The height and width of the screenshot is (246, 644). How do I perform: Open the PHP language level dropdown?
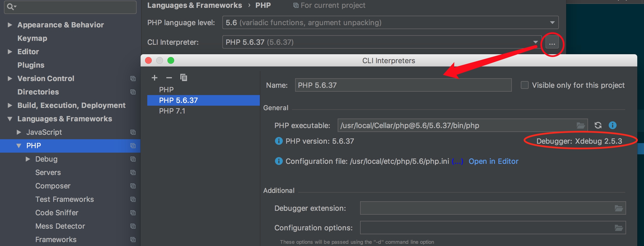tap(552, 23)
